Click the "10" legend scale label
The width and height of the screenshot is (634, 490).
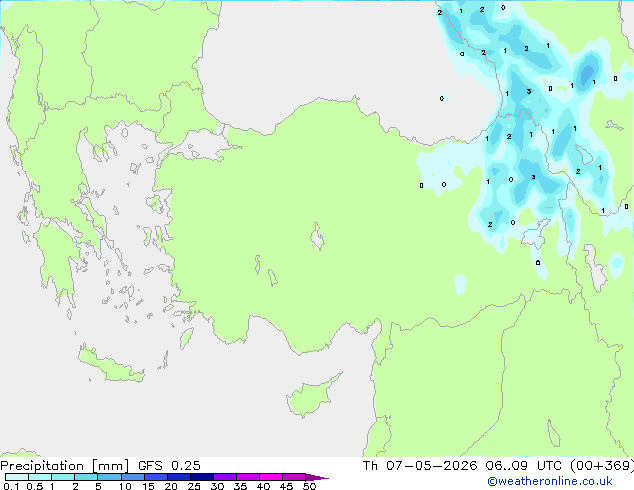125,486
